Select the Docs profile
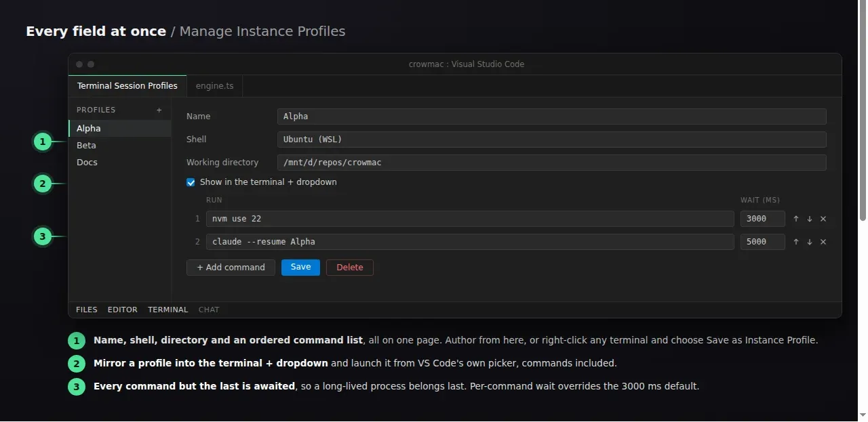 tap(119, 163)
